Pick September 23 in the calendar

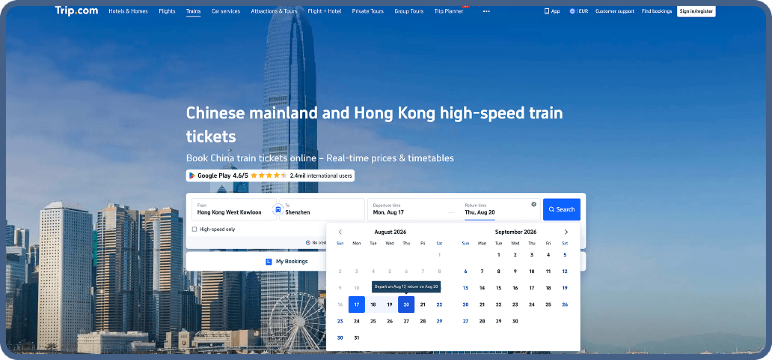click(515, 305)
